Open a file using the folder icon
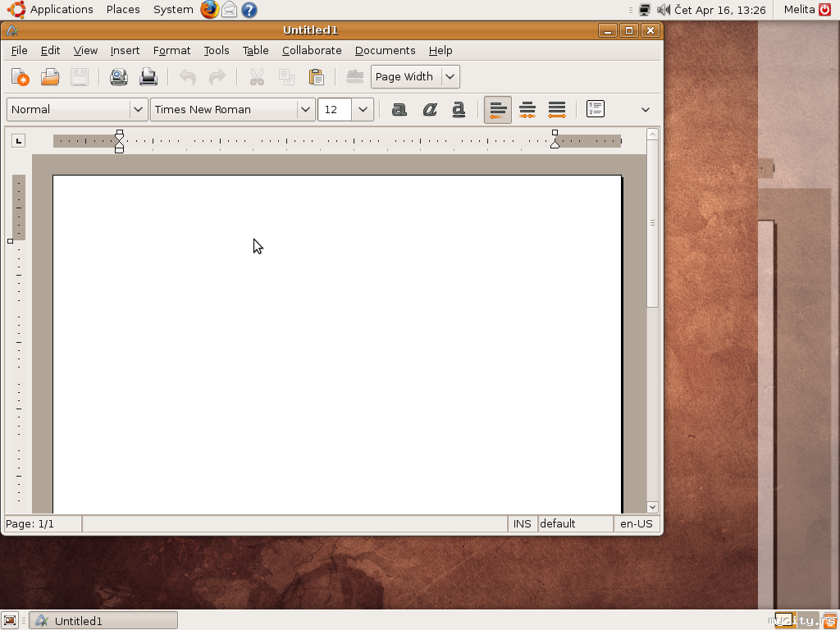840x630 pixels. [50, 77]
